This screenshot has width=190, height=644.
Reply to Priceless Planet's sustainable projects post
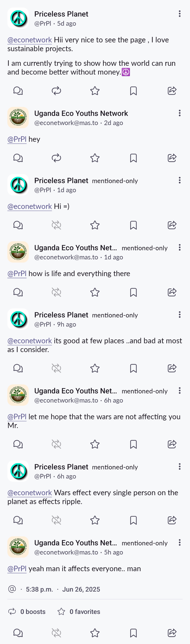pos(18,91)
